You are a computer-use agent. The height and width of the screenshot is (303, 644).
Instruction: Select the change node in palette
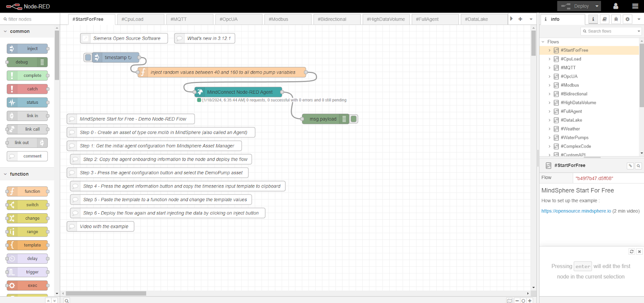coord(27,218)
